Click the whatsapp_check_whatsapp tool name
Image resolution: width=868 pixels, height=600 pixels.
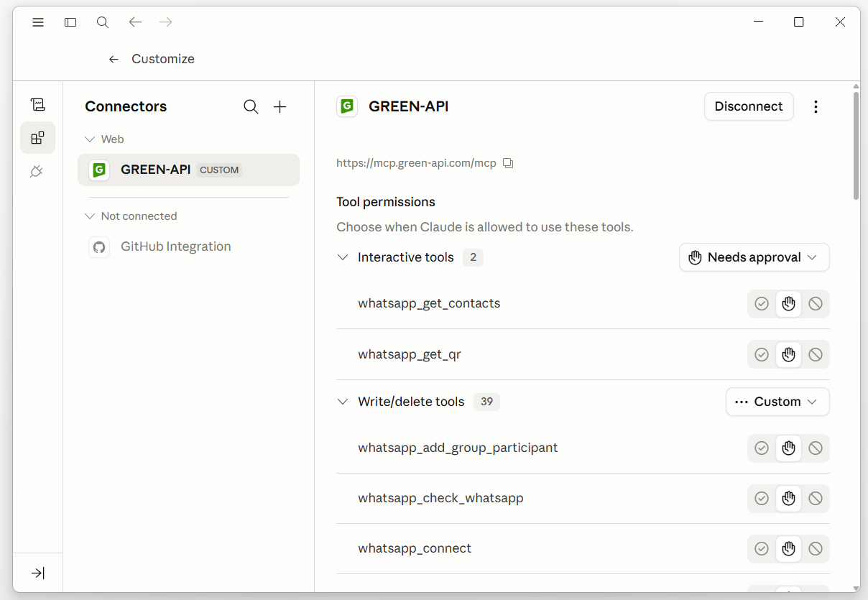440,498
